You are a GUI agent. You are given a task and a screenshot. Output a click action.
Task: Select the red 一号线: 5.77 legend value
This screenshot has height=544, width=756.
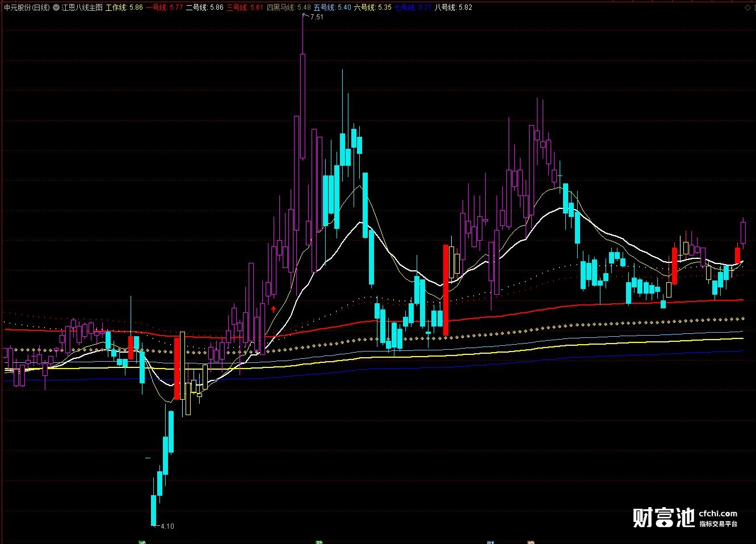pyautogui.click(x=165, y=8)
